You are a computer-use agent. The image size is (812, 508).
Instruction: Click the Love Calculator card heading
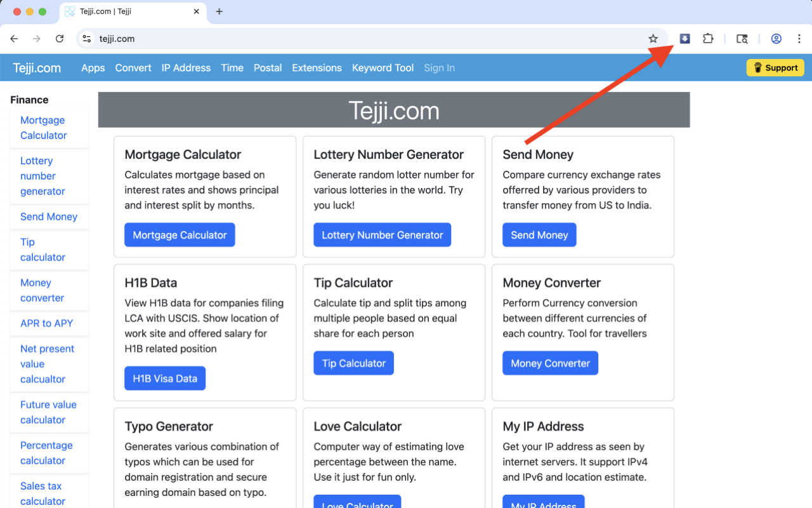coord(358,426)
